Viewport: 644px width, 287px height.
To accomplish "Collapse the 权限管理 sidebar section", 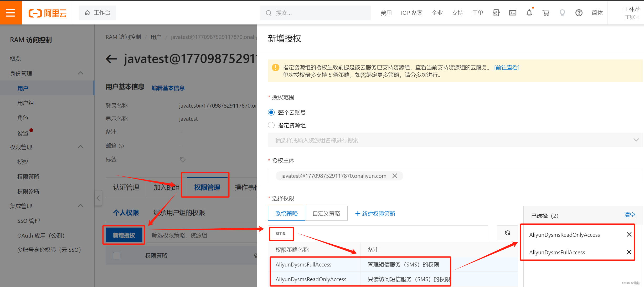I will 81,147.
